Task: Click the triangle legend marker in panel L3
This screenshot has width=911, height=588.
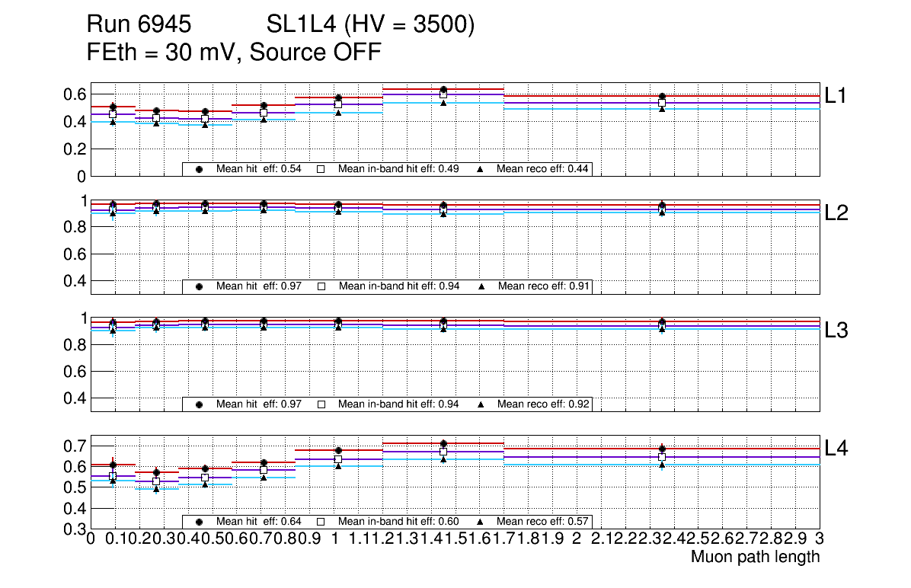Action: (x=481, y=404)
